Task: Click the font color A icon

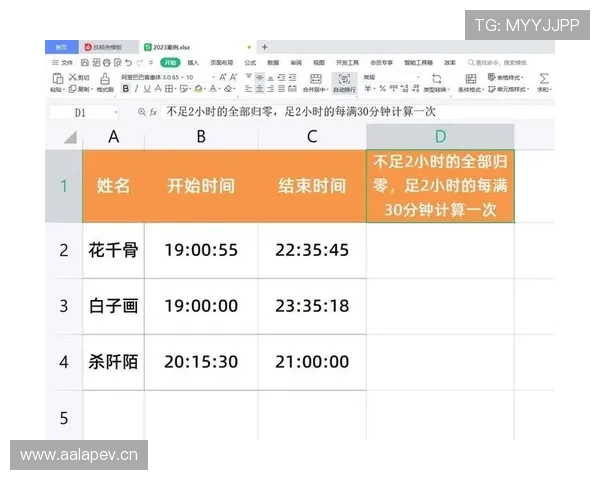Action: point(213,89)
